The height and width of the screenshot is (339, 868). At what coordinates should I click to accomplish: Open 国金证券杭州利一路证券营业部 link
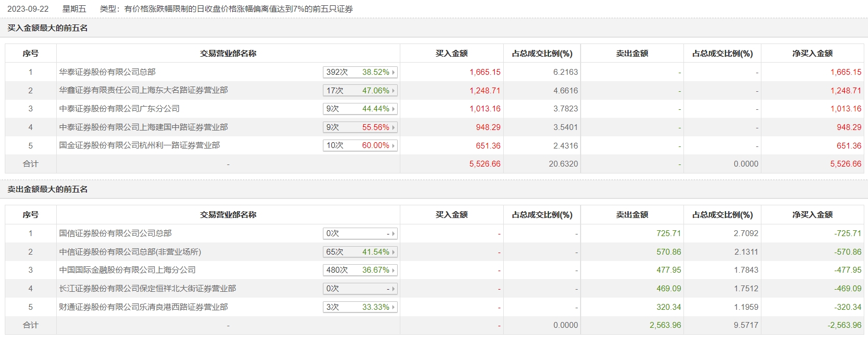pyautogui.click(x=139, y=145)
